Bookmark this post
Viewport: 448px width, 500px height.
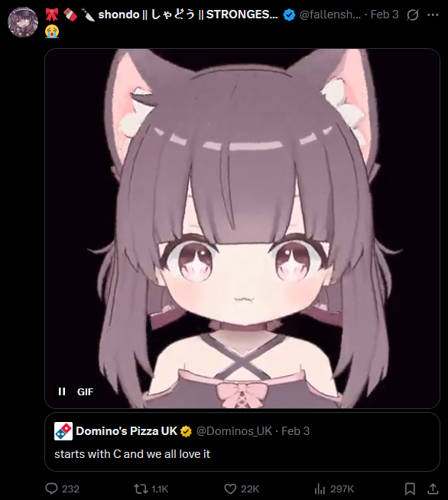410,489
